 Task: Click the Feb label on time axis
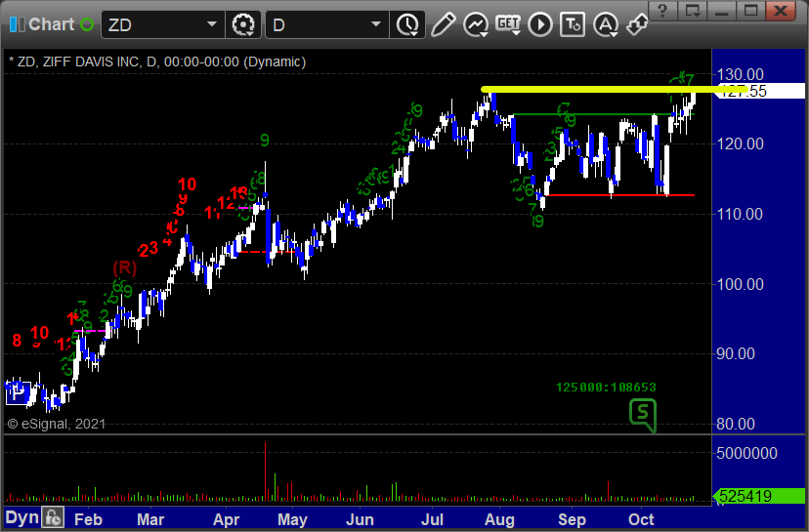pyautogui.click(x=88, y=519)
